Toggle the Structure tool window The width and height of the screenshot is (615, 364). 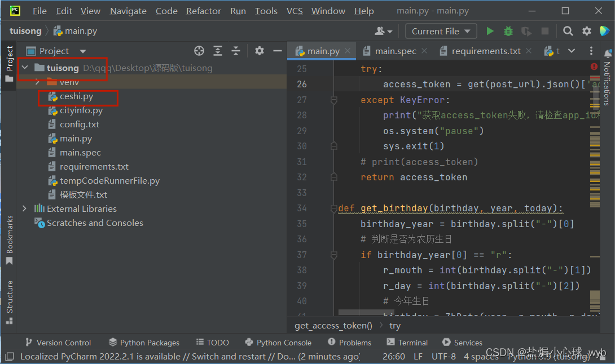tap(10, 303)
